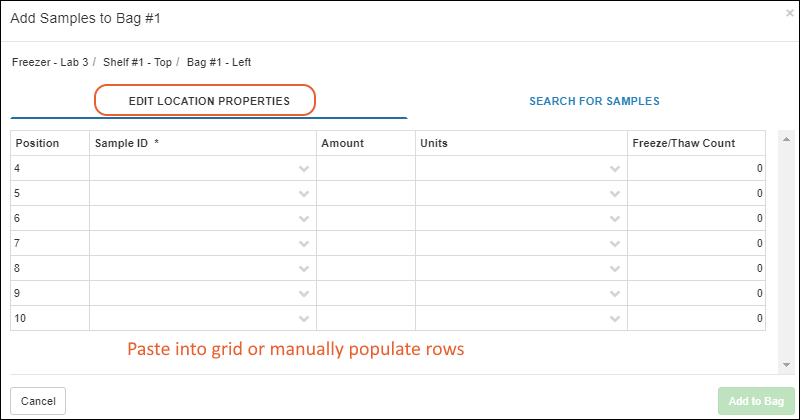Click the scrollbar down arrow
The width and height of the screenshot is (800, 420).
[x=786, y=365]
